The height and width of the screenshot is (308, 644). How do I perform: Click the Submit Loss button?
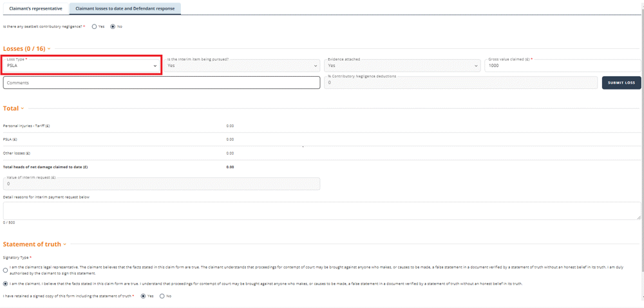point(621,82)
